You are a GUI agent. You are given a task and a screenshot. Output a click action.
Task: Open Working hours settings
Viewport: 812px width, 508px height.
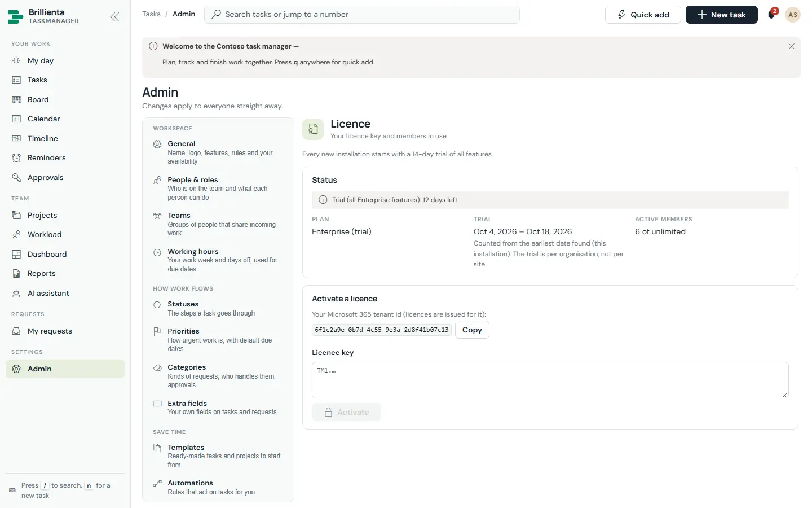pyautogui.click(x=218, y=260)
